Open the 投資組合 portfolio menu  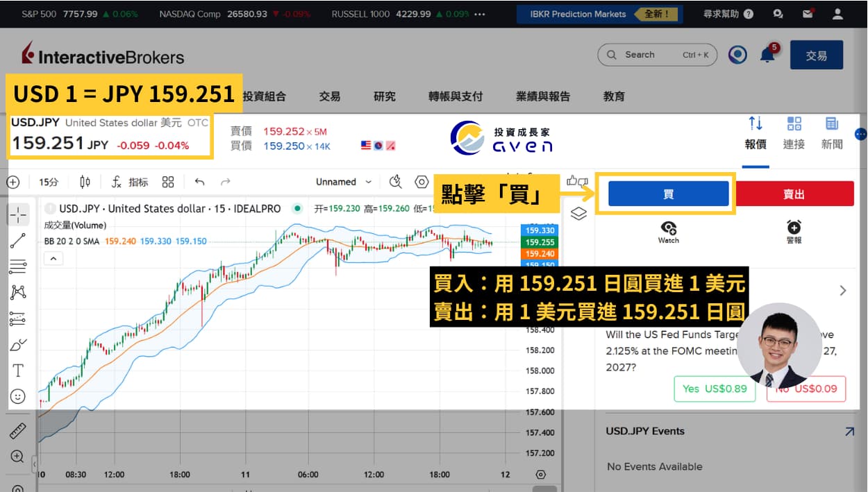[265, 96]
